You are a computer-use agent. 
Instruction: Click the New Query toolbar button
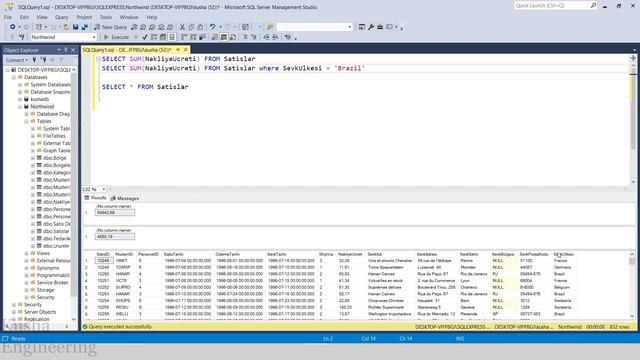111,27
